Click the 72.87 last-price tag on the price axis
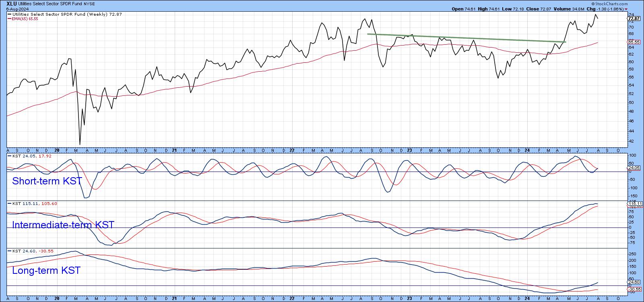The width and height of the screenshot is (644, 302). coord(634,19)
